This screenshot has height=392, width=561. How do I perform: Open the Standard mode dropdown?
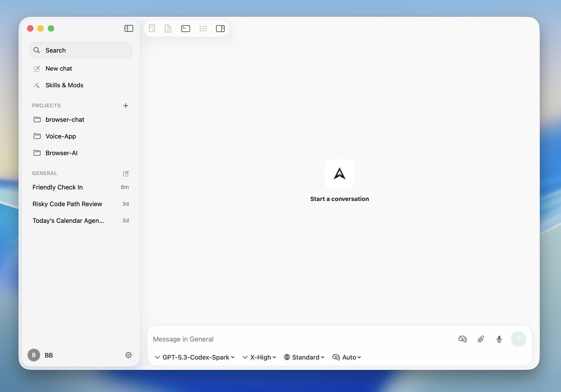[x=304, y=357]
